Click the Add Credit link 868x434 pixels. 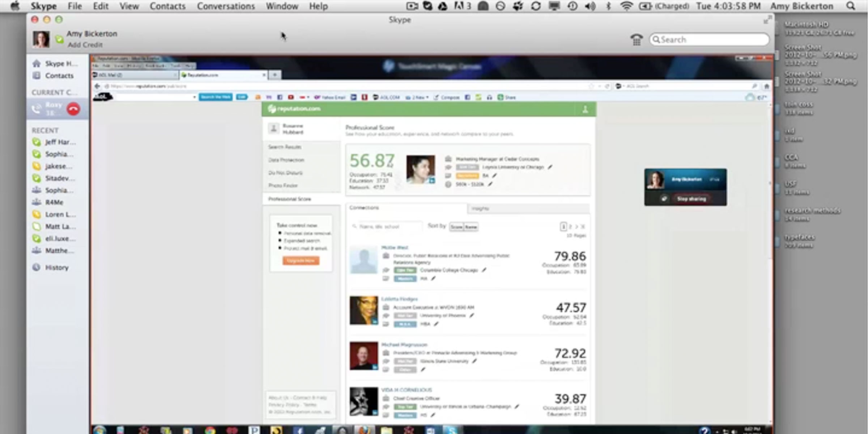(x=85, y=45)
